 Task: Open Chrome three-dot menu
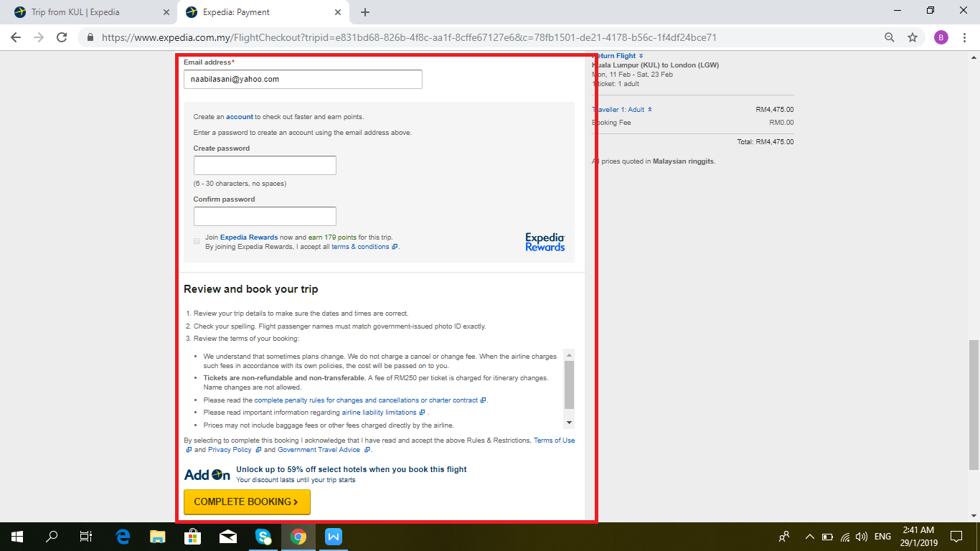pos(964,37)
